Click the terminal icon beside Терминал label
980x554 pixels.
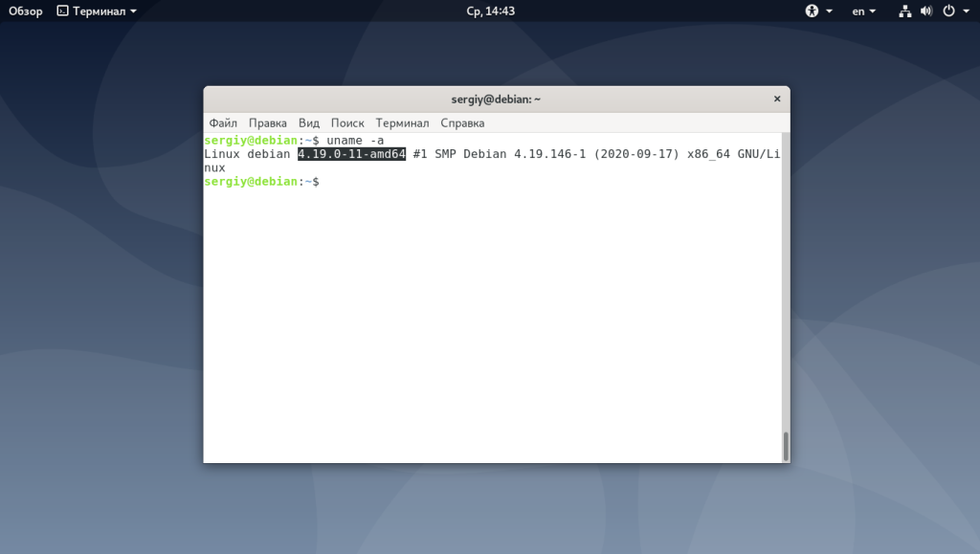(x=62, y=11)
